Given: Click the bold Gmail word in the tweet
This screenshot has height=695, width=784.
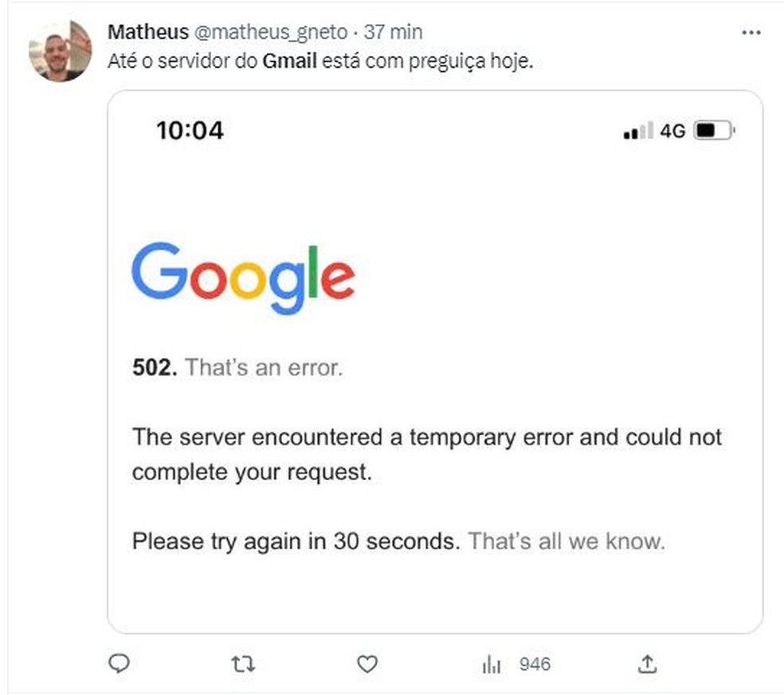Looking at the screenshot, I should click(289, 61).
